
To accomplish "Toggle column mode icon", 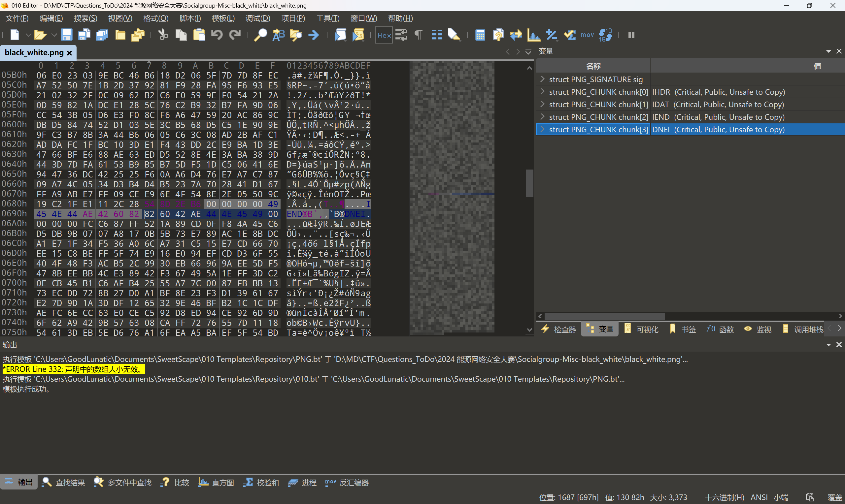I will pyautogui.click(x=437, y=35).
